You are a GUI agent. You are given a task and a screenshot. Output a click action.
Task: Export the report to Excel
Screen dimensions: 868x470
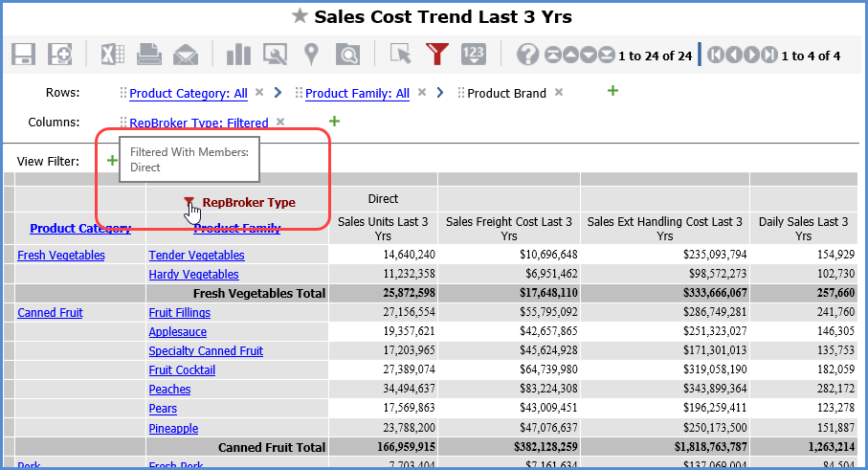[x=113, y=55]
